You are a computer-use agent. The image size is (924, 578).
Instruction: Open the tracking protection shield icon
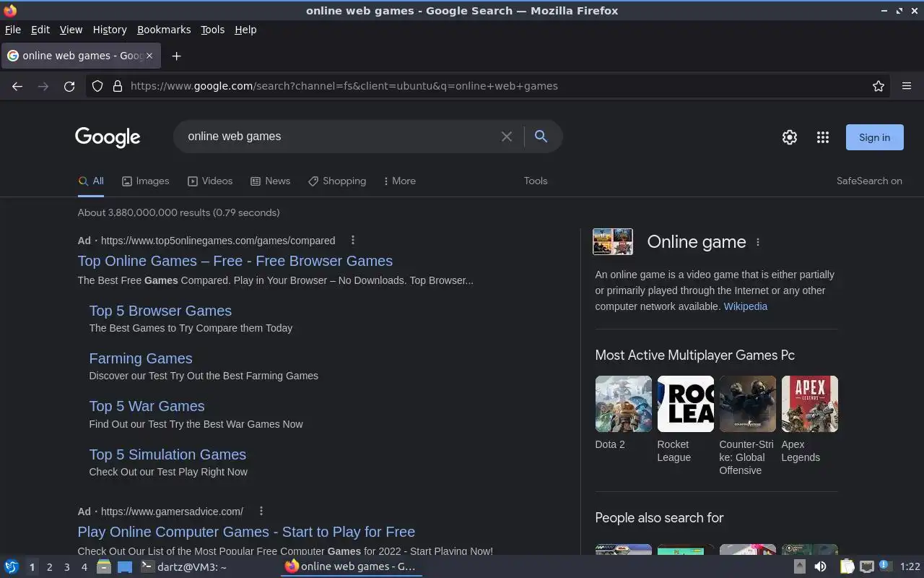(x=97, y=86)
